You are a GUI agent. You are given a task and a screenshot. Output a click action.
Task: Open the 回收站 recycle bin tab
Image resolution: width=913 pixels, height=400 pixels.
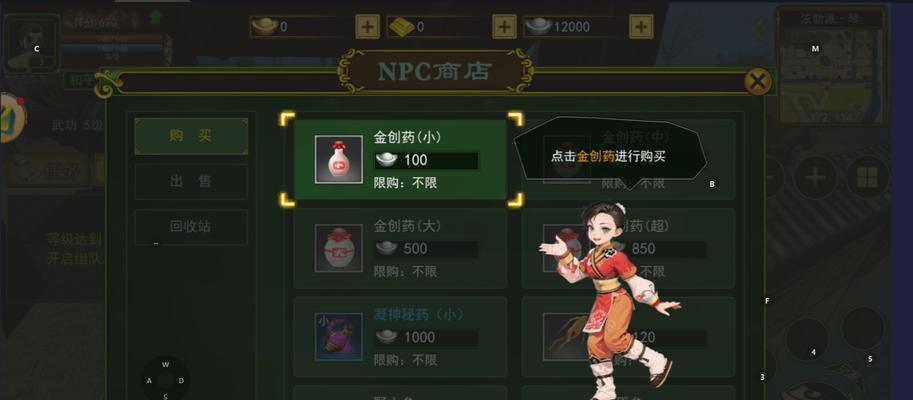pyautogui.click(x=191, y=227)
